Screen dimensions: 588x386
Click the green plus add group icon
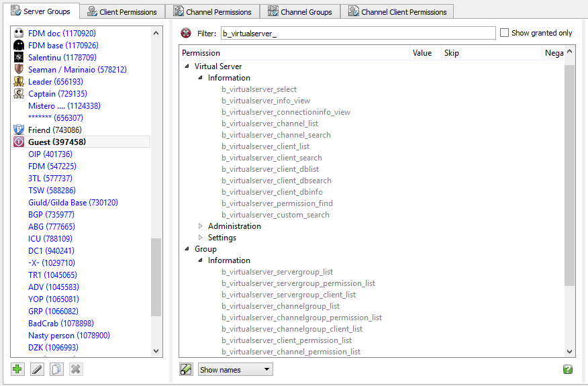(x=18, y=369)
